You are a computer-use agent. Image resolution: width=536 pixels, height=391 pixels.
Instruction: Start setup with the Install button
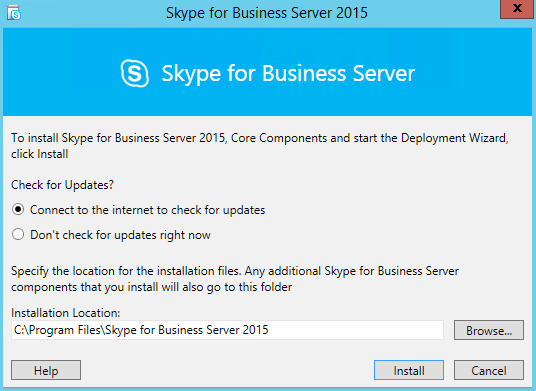pos(409,370)
